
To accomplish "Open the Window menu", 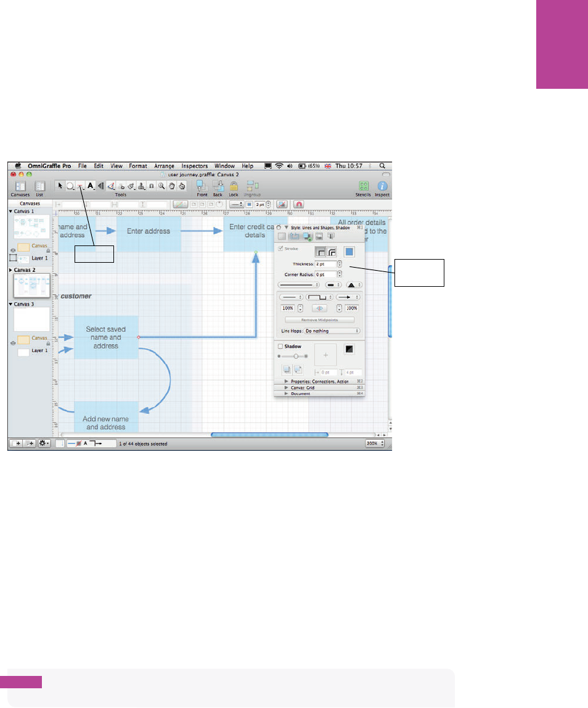I will (x=224, y=166).
